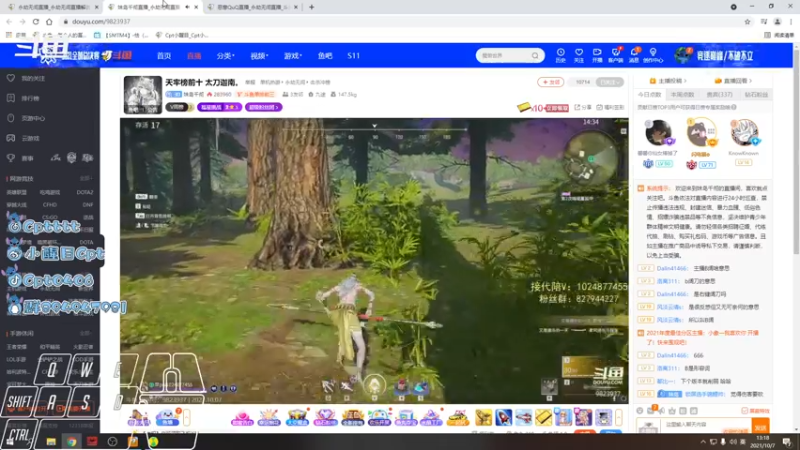Click the CFHD link in sidebar
This screenshot has height=450, width=800.
point(50,205)
